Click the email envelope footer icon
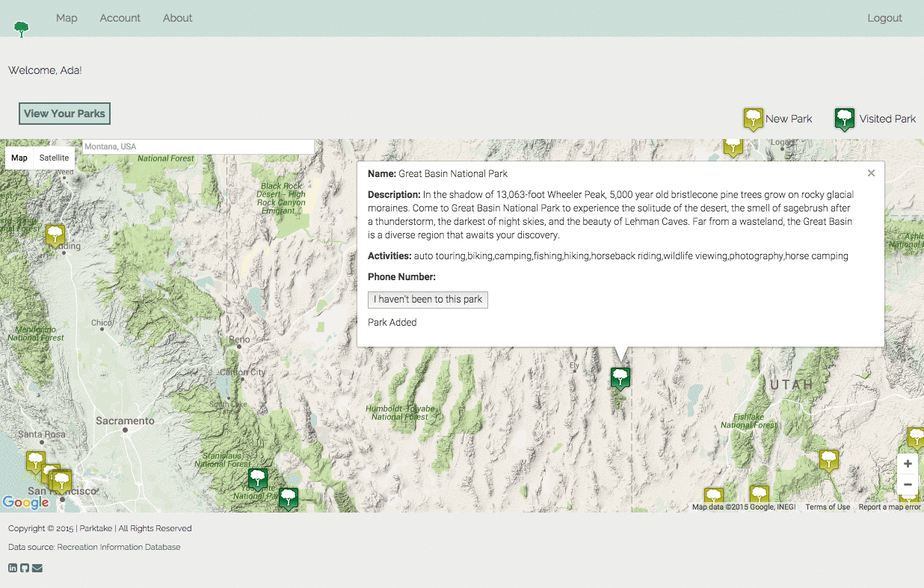The image size is (924, 588). point(37,568)
